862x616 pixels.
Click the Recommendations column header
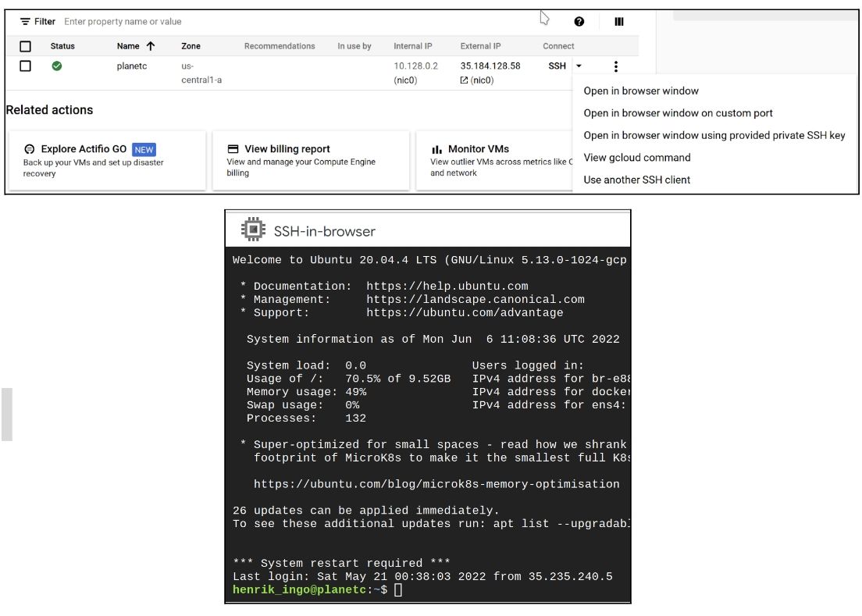coord(280,46)
